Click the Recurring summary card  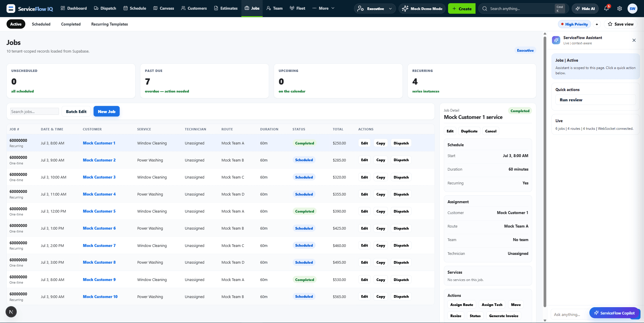(x=472, y=81)
